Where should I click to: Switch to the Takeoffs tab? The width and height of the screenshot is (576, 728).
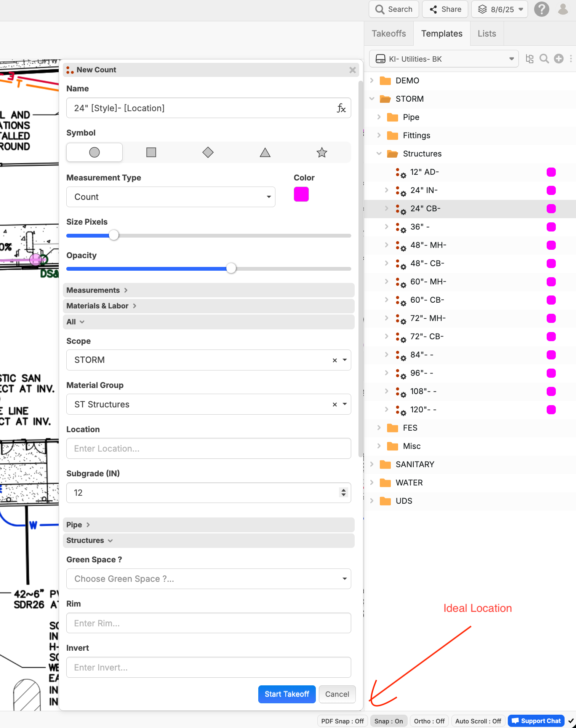[x=389, y=34]
